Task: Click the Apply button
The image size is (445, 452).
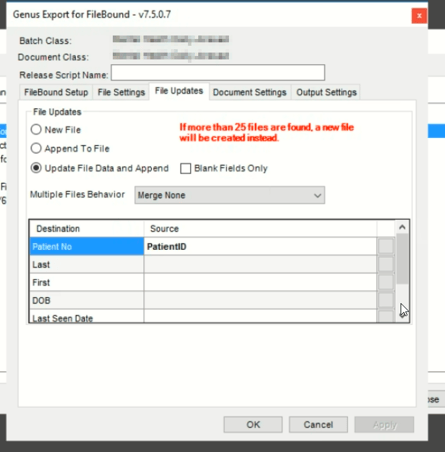Action: [384, 425]
